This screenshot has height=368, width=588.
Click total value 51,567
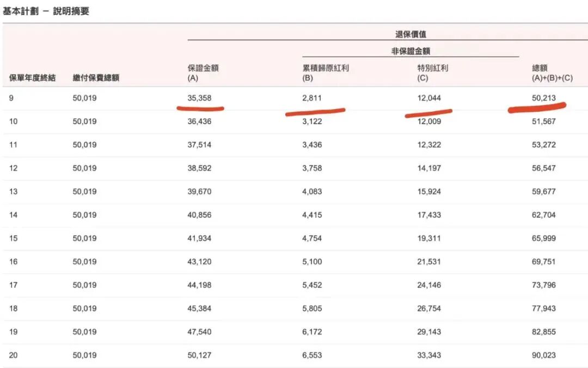coord(544,121)
